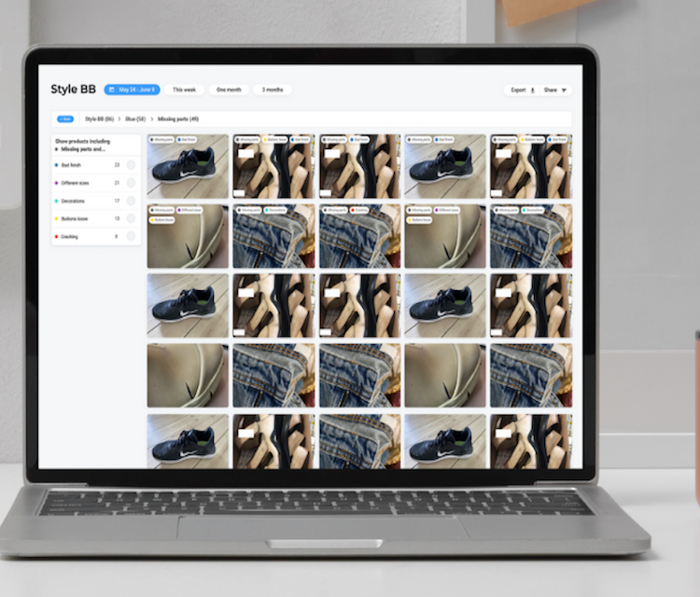700x597 pixels.
Task: Open the Style BB (86) breadcrumb level
Action: click(x=99, y=119)
